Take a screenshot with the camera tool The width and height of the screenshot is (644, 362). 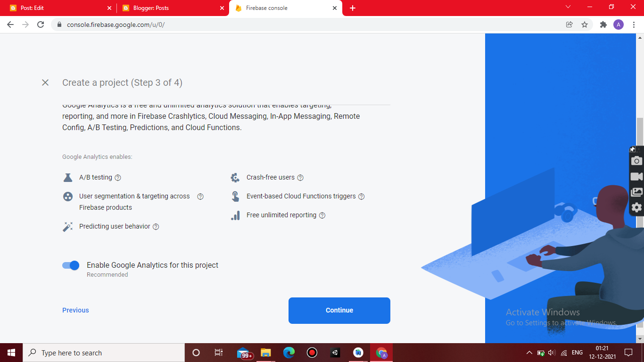pos(636,161)
